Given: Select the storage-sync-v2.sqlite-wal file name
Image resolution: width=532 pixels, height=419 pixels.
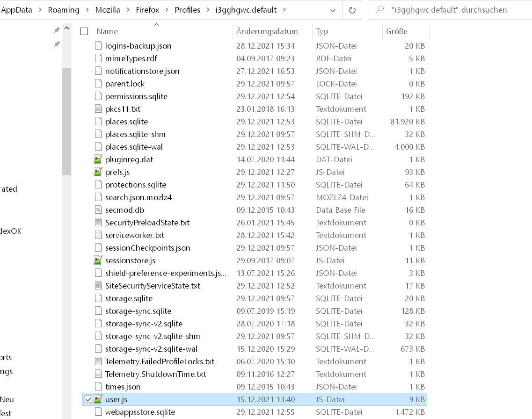Looking at the screenshot, I should 151,349.
